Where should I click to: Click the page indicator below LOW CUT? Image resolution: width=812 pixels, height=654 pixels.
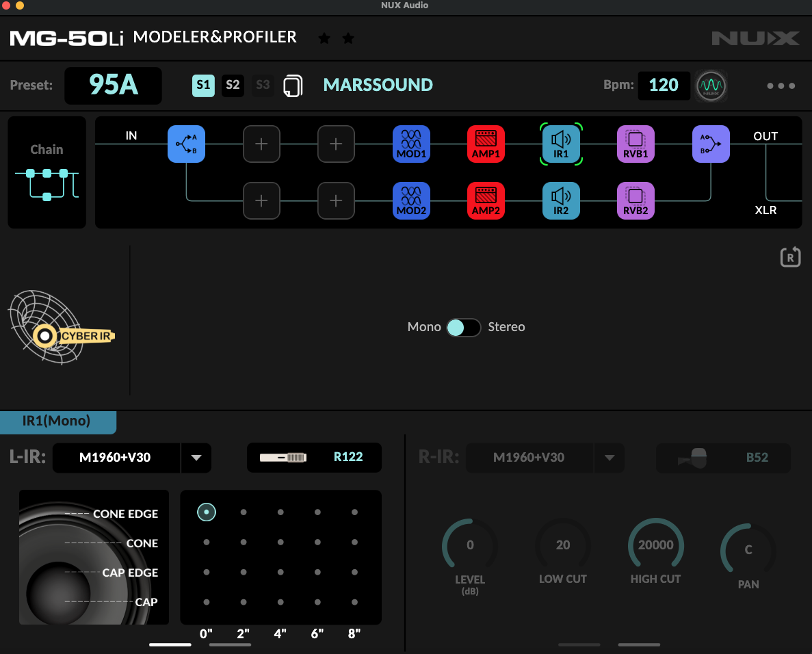point(579,644)
